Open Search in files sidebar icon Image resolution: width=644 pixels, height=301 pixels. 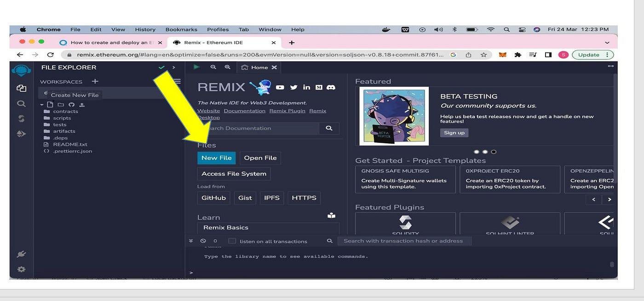click(21, 104)
